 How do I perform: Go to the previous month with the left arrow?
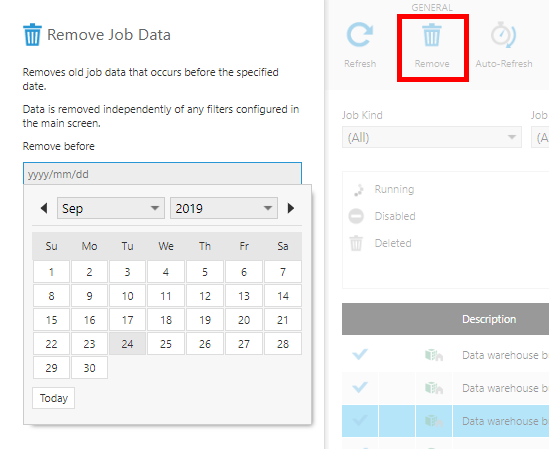[x=44, y=208]
